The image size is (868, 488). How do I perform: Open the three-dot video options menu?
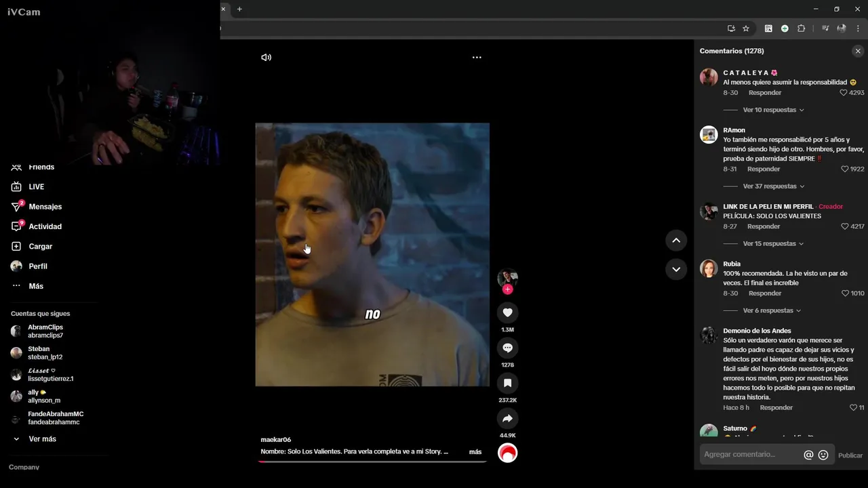477,58
